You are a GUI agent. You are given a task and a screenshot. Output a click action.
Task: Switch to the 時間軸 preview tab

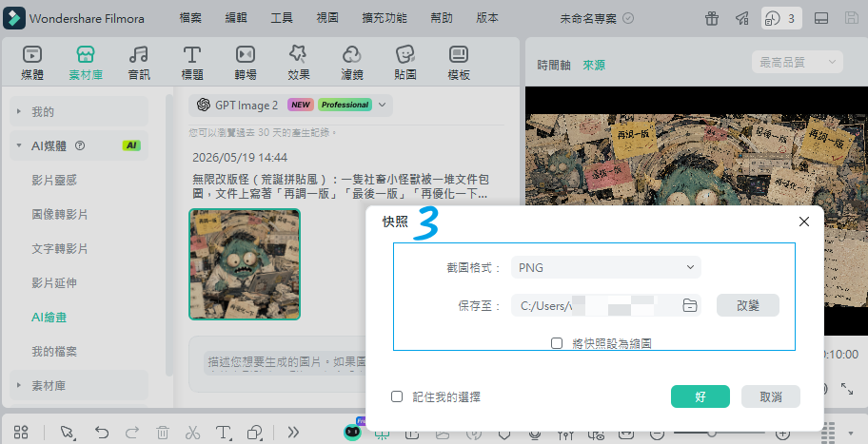point(554,66)
